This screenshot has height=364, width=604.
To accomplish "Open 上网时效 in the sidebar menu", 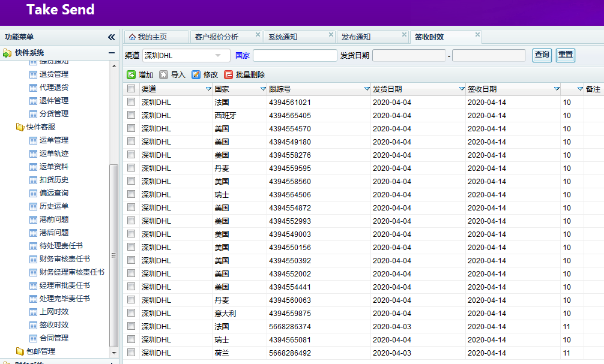I will click(54, 312).
